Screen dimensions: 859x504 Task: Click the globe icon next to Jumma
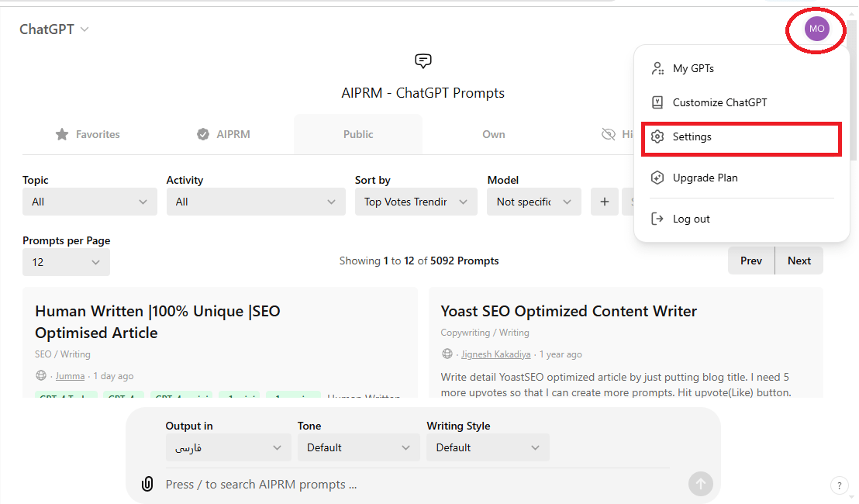tap(41, 375)
